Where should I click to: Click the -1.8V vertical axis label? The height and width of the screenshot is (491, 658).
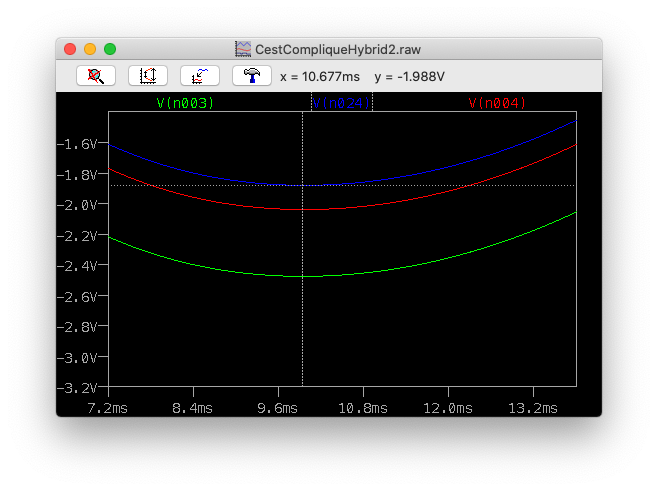[77, 175]
